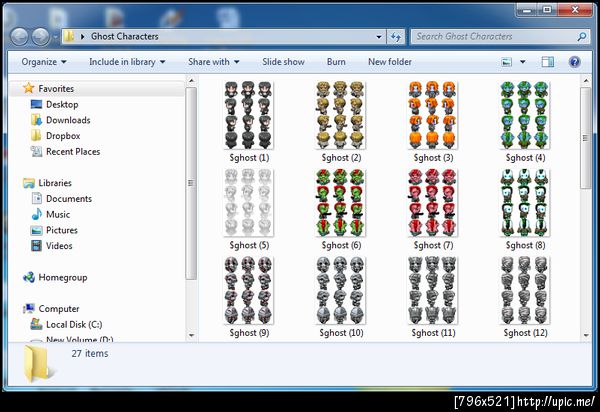The width and height of the screenshot is (600, 412).
Task: Select the $ghost (5) faded white sprite thumbnail
Action: point(248,203)
